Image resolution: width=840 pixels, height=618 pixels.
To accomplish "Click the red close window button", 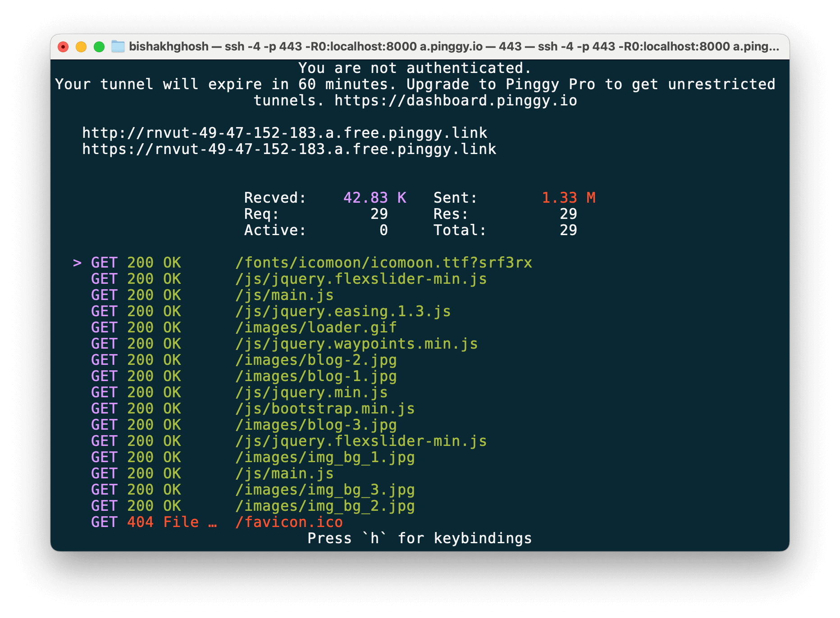I will click(63, 47).
